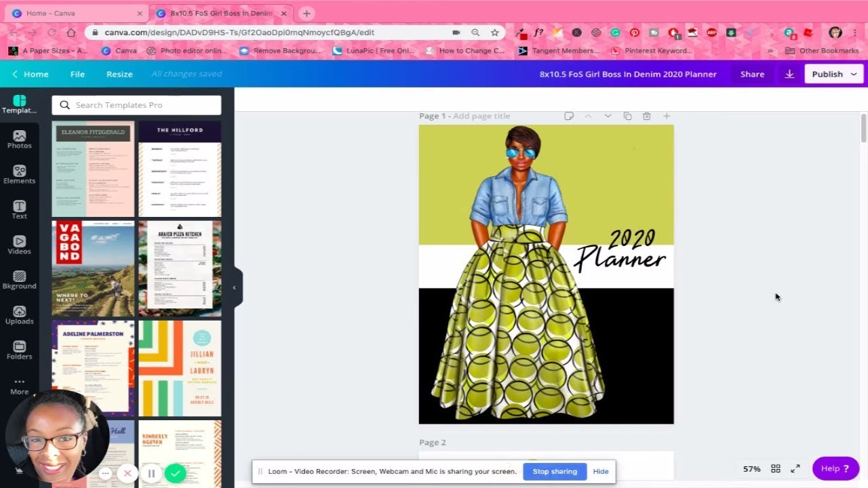868x488 pixels.
Task: Select Vagabond travel template
Action: pos(93,268)
